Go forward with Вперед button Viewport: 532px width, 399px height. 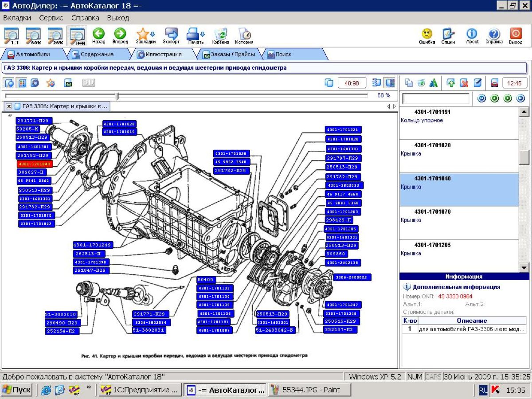pos(120,36)
